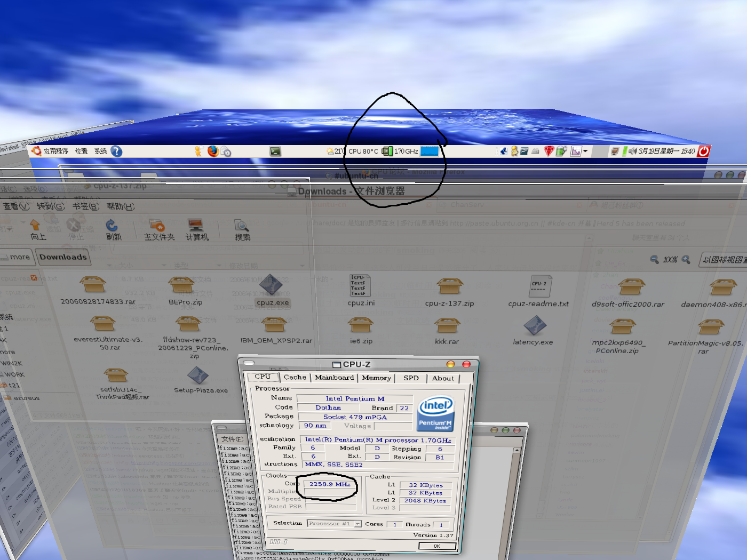Click the zoom out magnifier beside 100%
747x560 pixels.
655,260
